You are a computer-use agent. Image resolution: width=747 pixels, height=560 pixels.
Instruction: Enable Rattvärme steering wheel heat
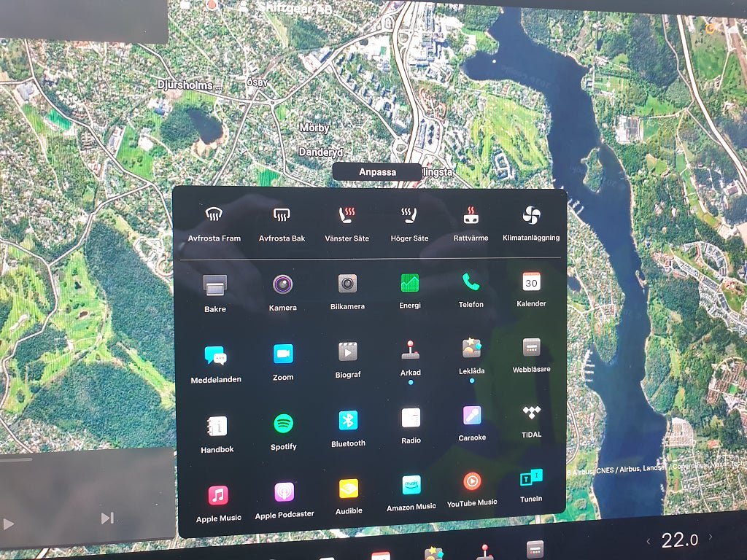click(471, 215)
